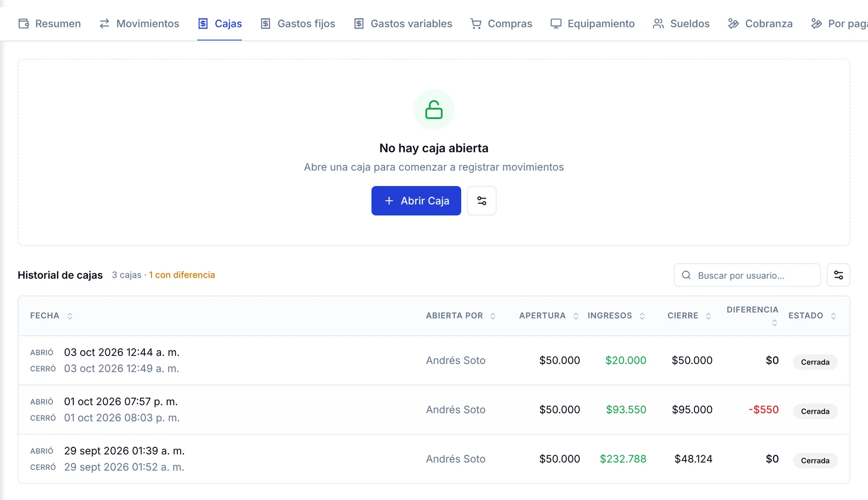This screenshot has height=500, width=868.
Task: Click the $48.124 cierre value
Action: tap(693, 459)
